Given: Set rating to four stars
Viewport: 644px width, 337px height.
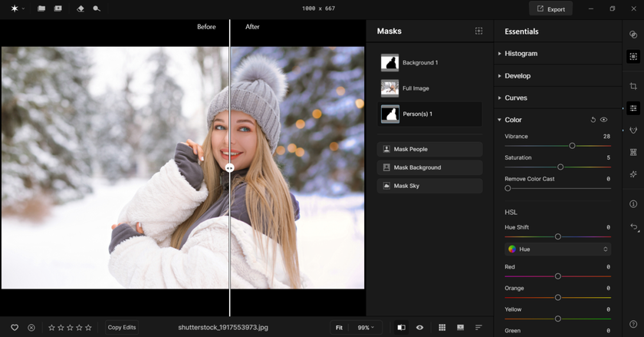Looking at the screenshot, I should click(x=79, y=328).
